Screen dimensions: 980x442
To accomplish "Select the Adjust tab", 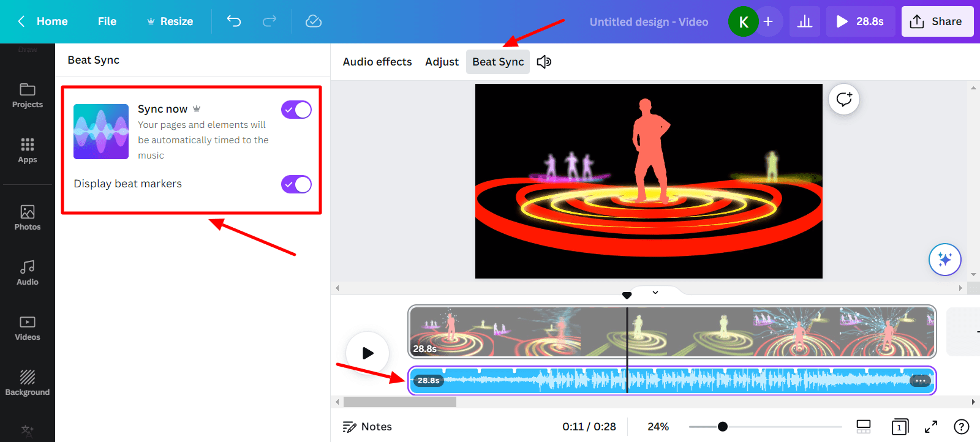I will [442, 62].
